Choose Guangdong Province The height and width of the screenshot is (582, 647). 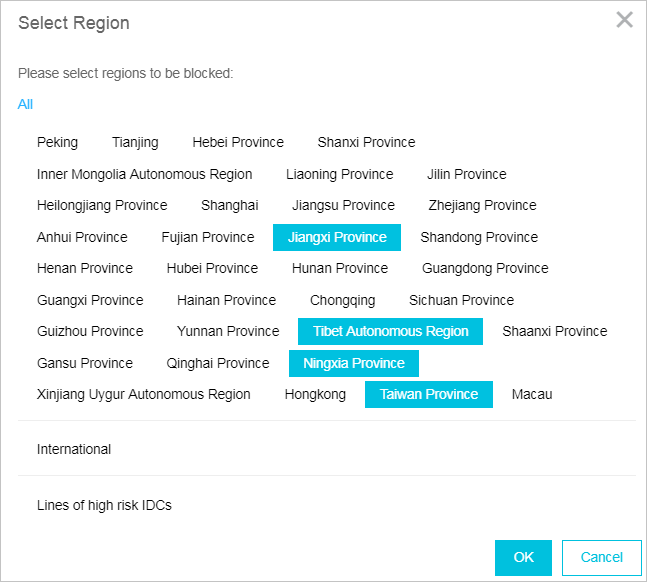tap(485, 268)
